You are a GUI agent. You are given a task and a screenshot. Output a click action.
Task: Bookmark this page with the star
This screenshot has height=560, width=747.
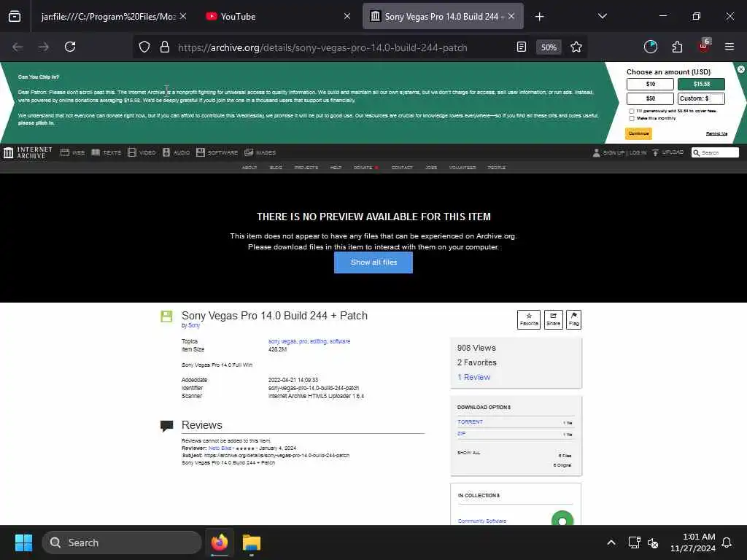(576, 47)
